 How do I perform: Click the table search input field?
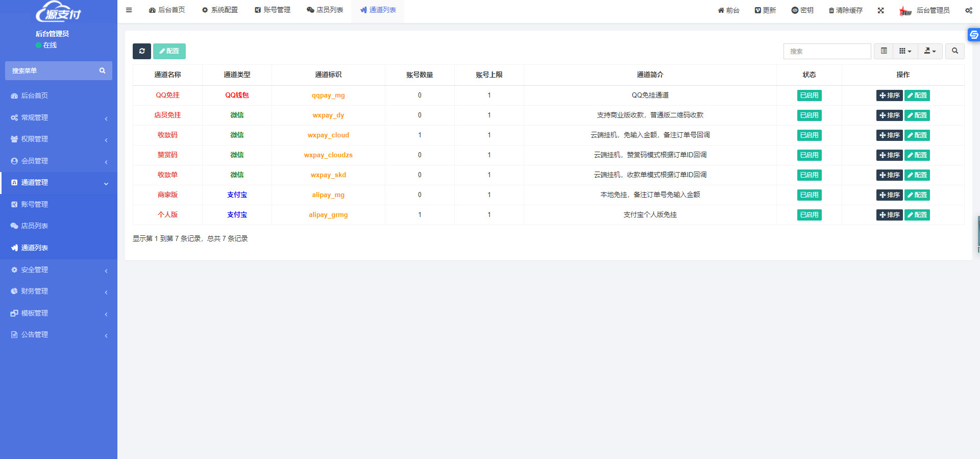pyautogui.click(x=827, y=51)
